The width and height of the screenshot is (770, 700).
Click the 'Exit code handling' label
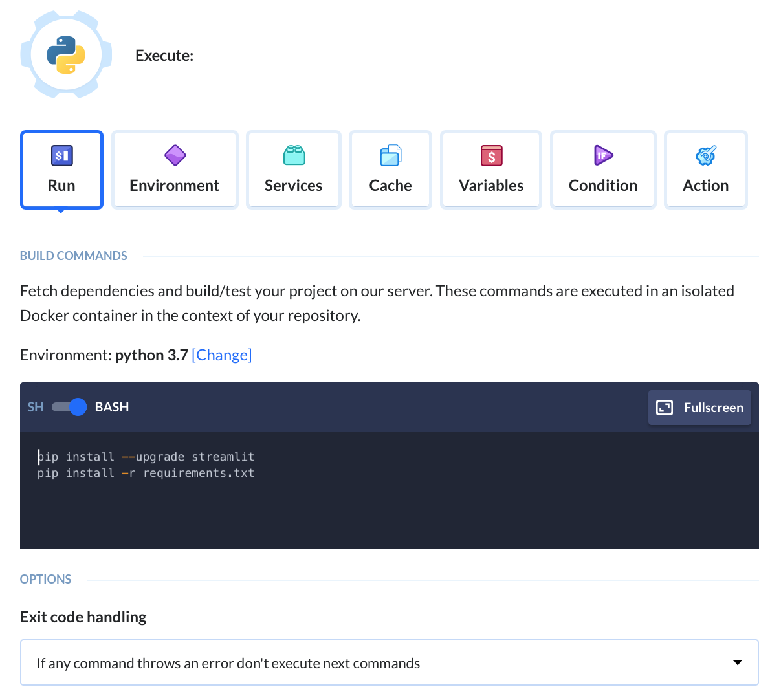(83, 617)
